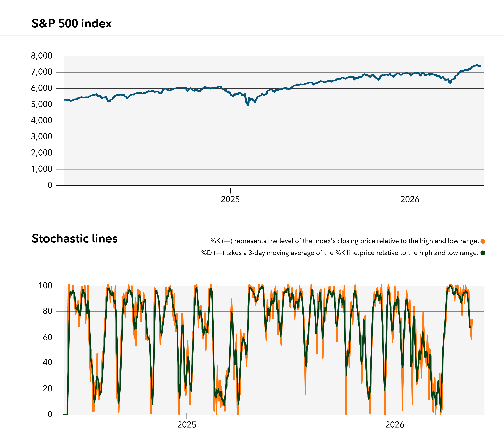Select the 6,000 y-axis label
Screen dimensions: 504x442
click(x=42, y=88)
